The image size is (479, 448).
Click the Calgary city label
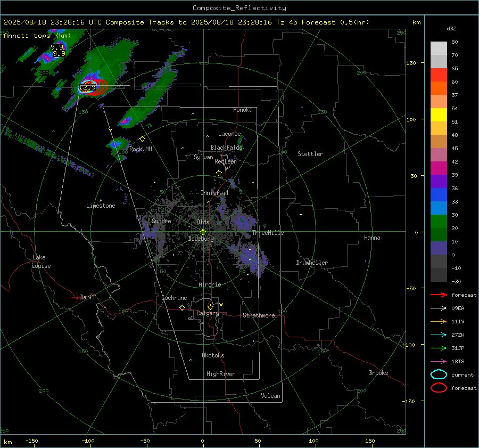click(x=208, y=313)
